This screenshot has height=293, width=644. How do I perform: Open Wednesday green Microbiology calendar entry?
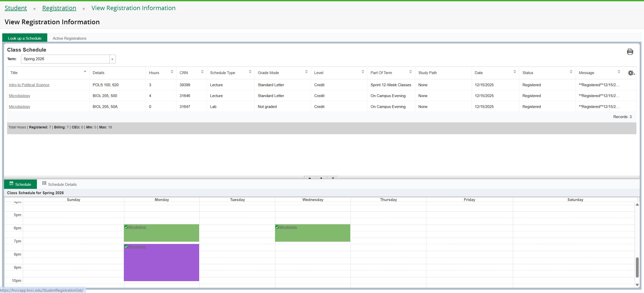[x=288, y=227]
